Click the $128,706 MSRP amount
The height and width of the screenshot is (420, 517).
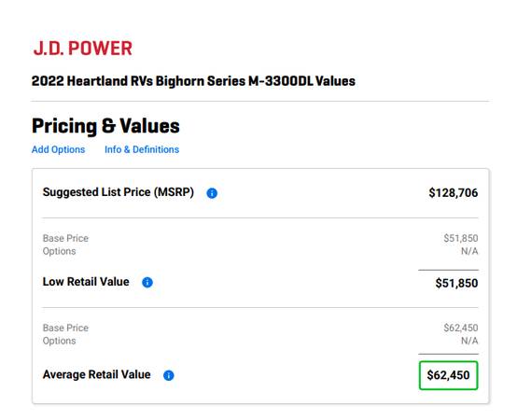coord(454,193)
